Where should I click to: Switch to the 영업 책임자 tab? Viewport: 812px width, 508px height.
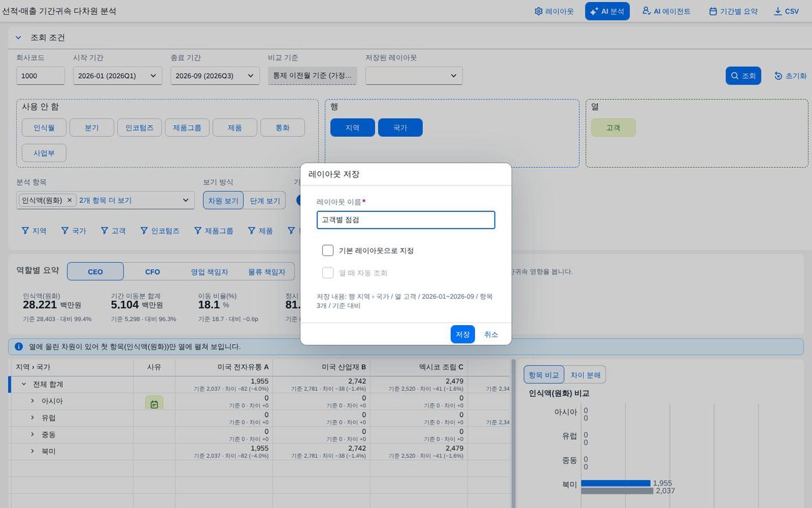[x=209, y=272]
